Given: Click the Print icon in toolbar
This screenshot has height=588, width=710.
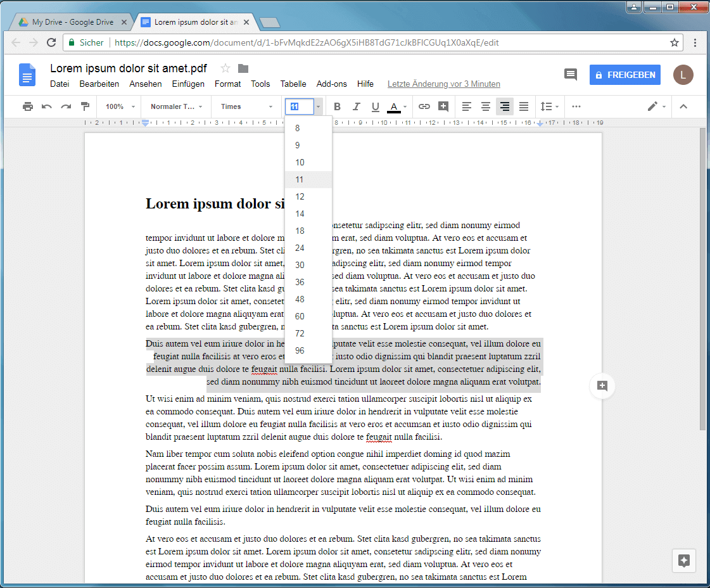Looking at the screenshot, I should point(28,106).
